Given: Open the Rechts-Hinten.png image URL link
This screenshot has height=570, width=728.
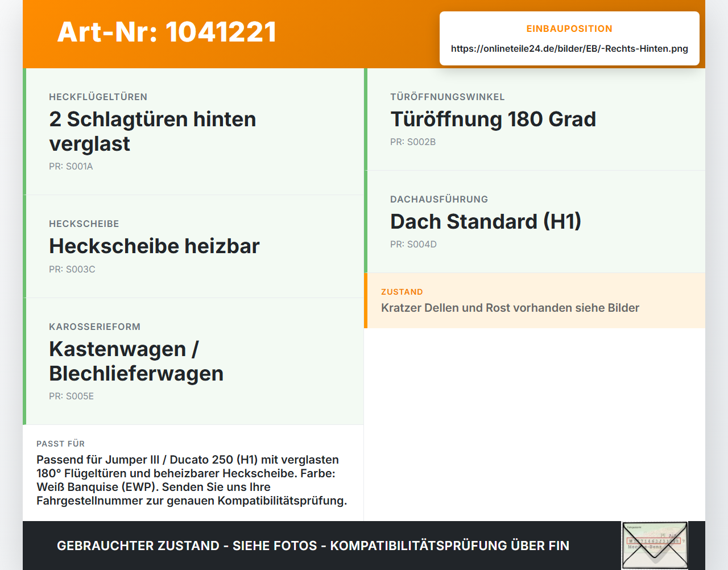Looking at the screenshot, I should [x=569, y=48].
